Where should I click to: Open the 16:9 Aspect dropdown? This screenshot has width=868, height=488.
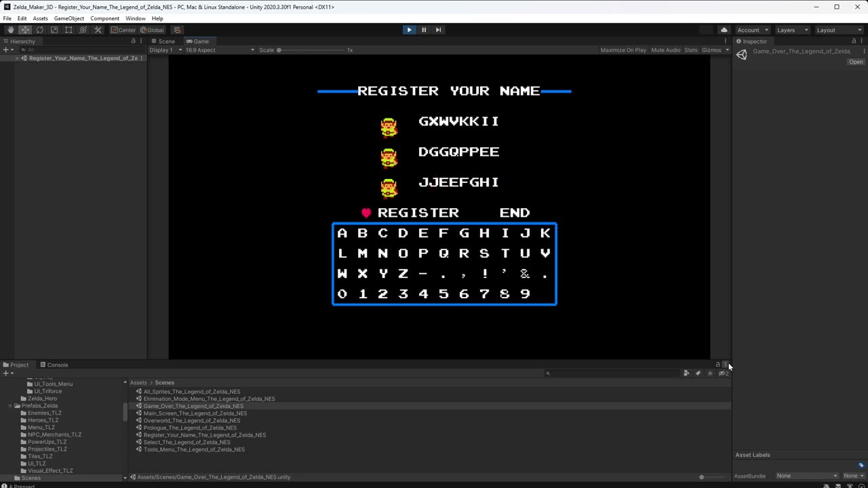(x=221, y=50)
